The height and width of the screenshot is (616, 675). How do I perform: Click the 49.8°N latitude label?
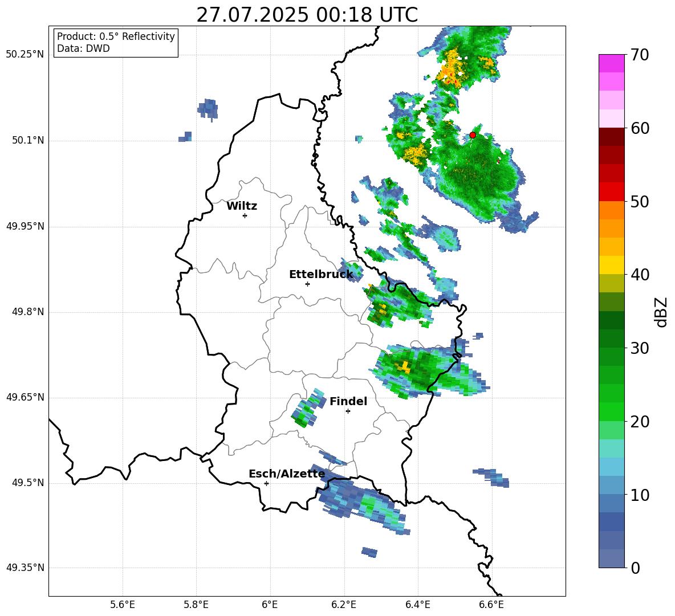pos(28,312)
